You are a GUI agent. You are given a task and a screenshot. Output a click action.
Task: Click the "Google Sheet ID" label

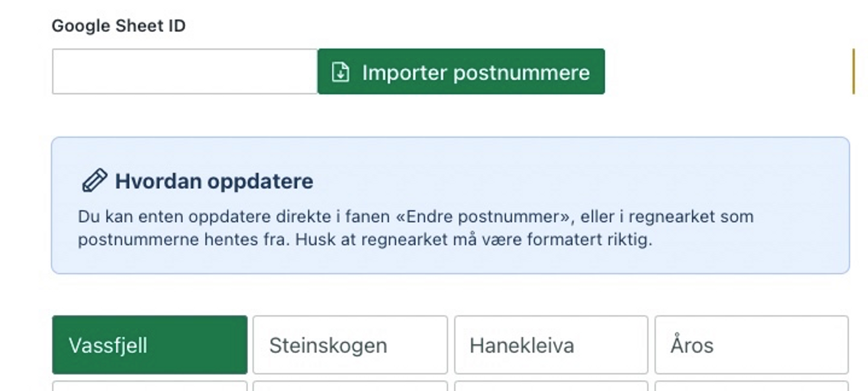coord(120,25)
